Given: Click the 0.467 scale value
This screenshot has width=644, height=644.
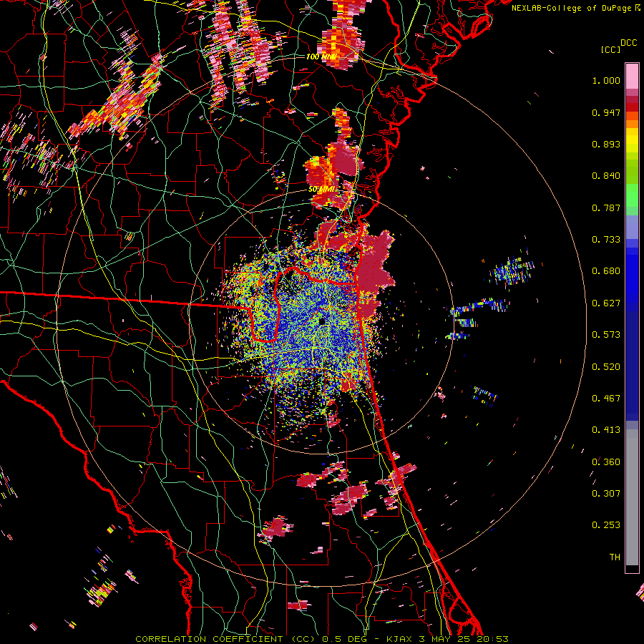Looking at the screenshot, I should (606, 399).
